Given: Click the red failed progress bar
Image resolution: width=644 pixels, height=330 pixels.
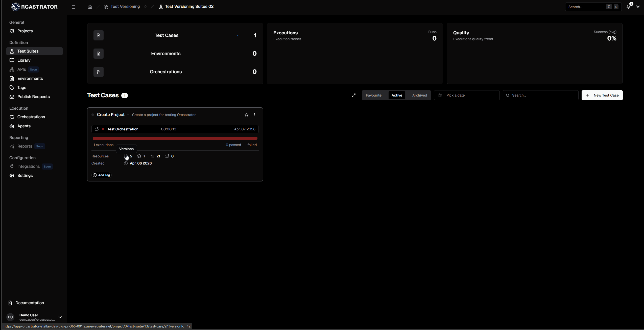Looking at the screenshot, I should click(175, 138).
